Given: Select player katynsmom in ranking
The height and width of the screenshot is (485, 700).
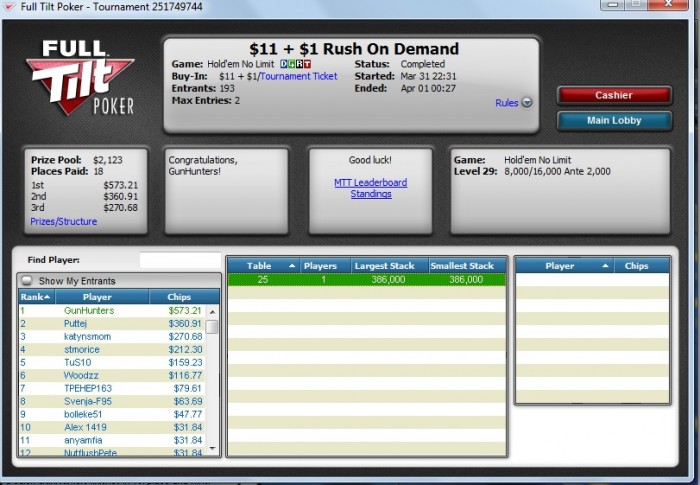Looking at the screenshot, I should point(112,336).
